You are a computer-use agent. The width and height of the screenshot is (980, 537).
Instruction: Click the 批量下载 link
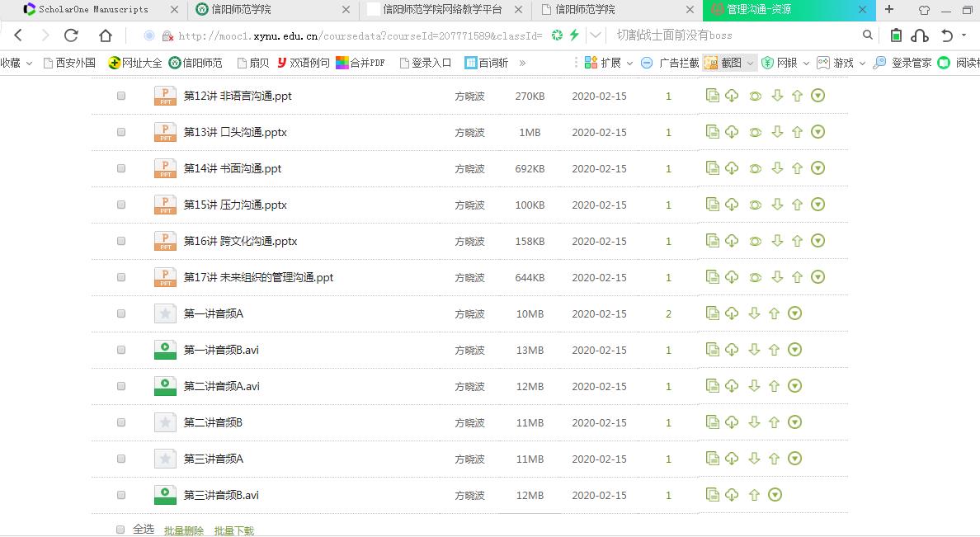click(x=233, y=531)
